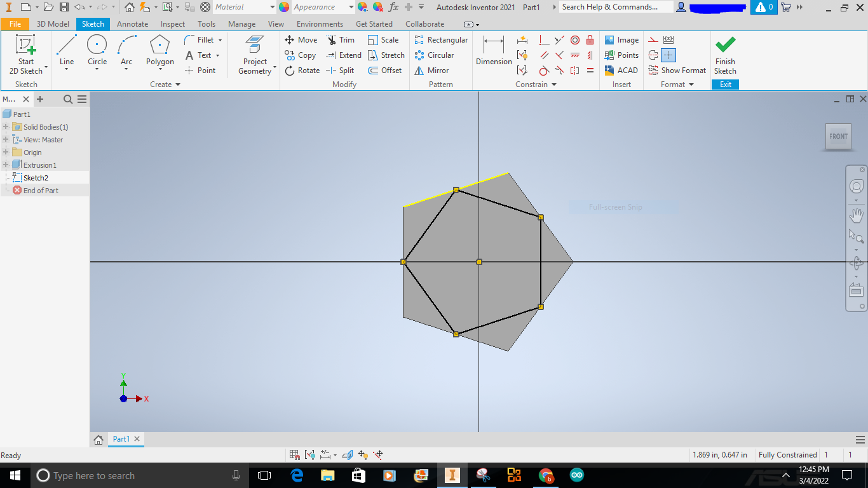This screenshot has height=488, width=868.
Task: Switch to the Inspect tab
Action: [173, 24]
